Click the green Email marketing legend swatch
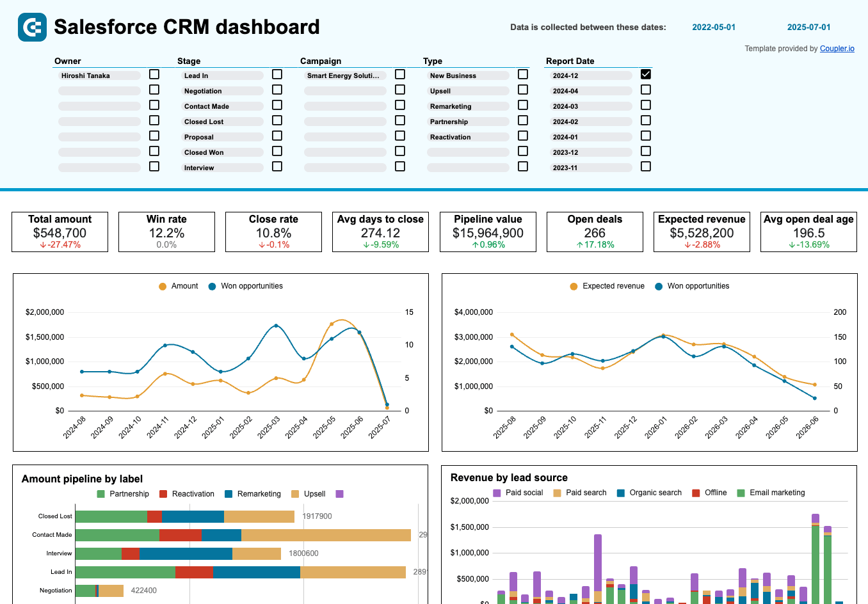The width and height of the screenshot is (868, 604). [741, 493]
